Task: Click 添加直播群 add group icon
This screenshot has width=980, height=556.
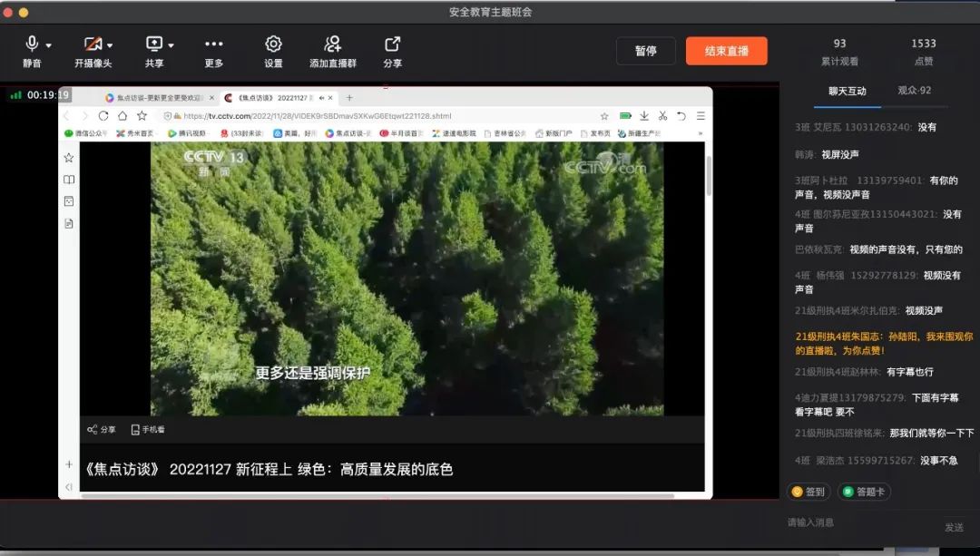Action: (x=332, y=44)
